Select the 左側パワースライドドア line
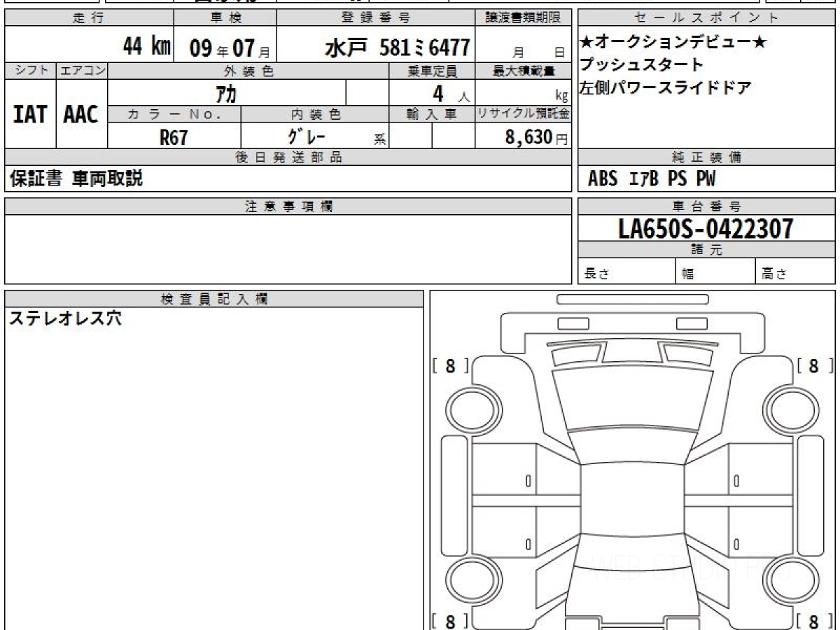 click(665, 87)
